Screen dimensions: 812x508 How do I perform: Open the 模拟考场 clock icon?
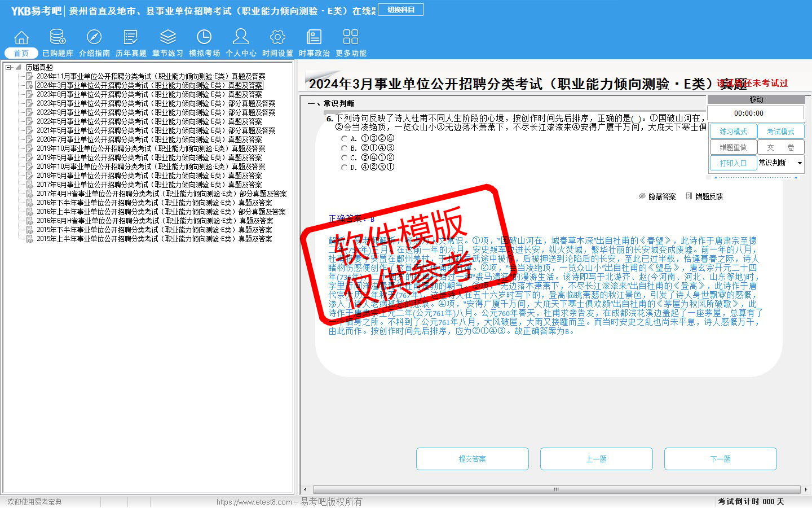click(x=204, y=37)
